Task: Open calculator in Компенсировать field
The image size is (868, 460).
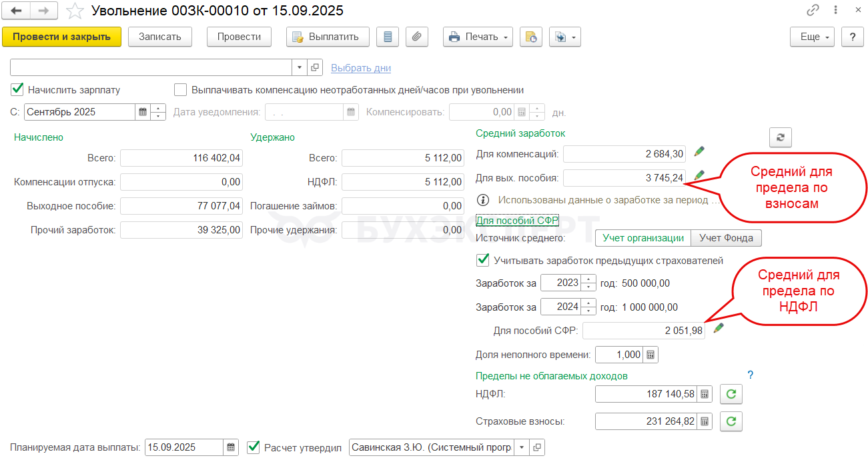Action: pyautogui.click(x=522, y=112)
